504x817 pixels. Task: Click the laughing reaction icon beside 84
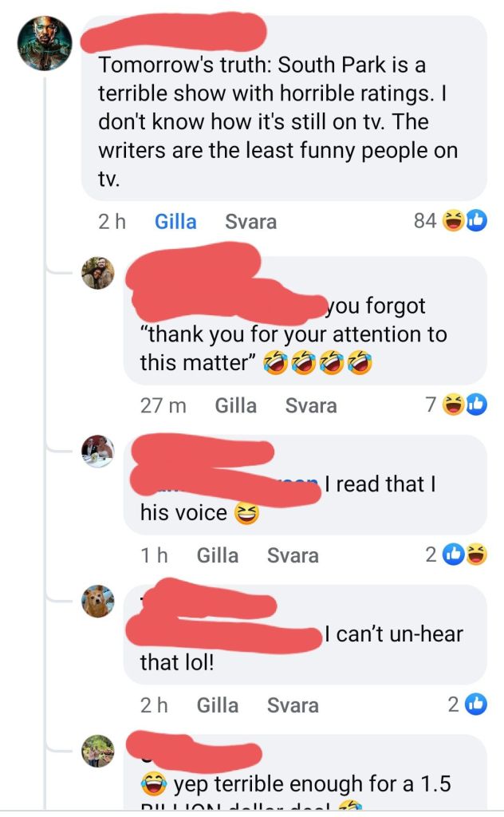453,221
